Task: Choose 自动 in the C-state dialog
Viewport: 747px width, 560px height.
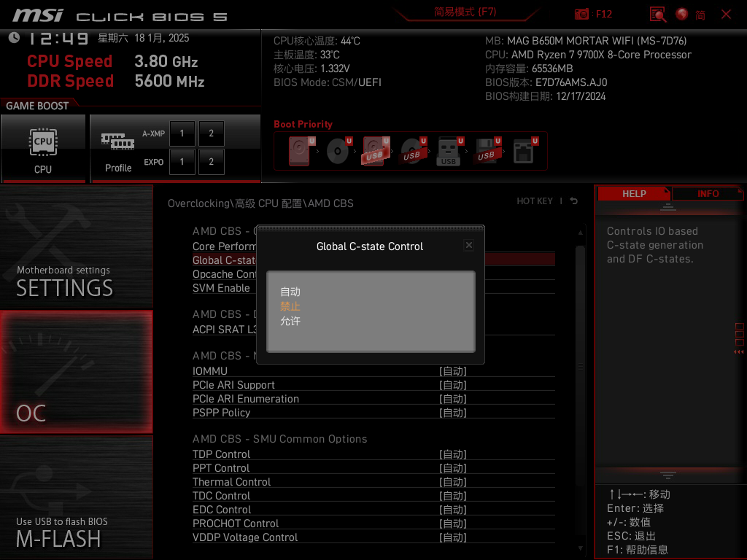Action: 290,292
